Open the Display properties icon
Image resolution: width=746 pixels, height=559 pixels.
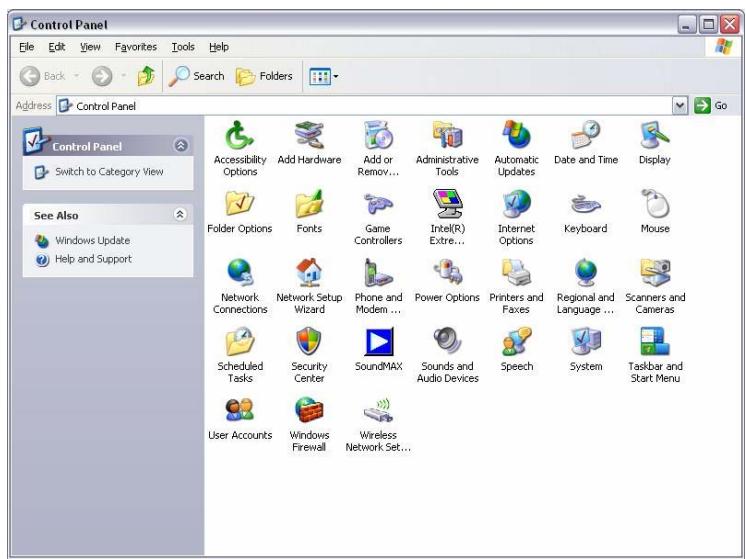click(655, 143)
